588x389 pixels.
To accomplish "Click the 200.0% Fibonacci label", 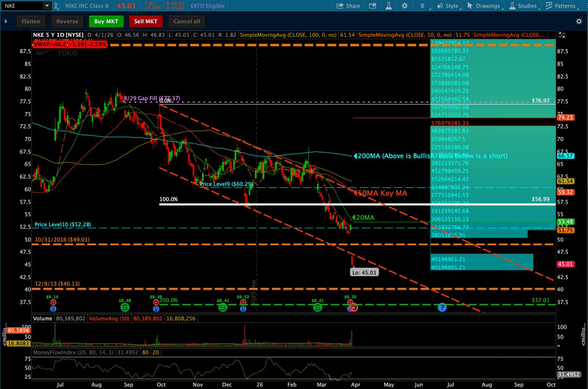I will point(168,300).
